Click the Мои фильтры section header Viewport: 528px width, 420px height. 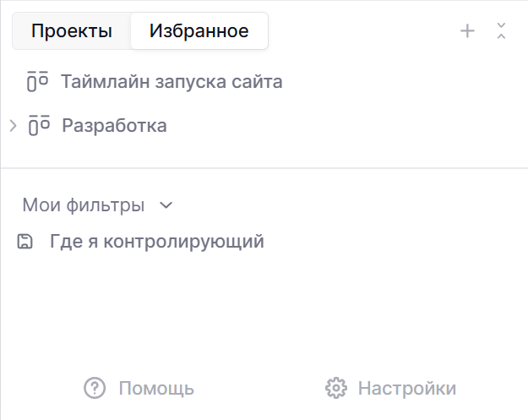tap(83, 205)
